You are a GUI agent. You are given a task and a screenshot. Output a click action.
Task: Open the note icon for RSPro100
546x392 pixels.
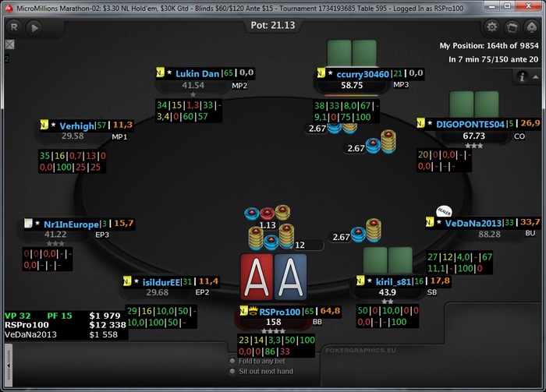pyautogui.click(x=243, y=311)
